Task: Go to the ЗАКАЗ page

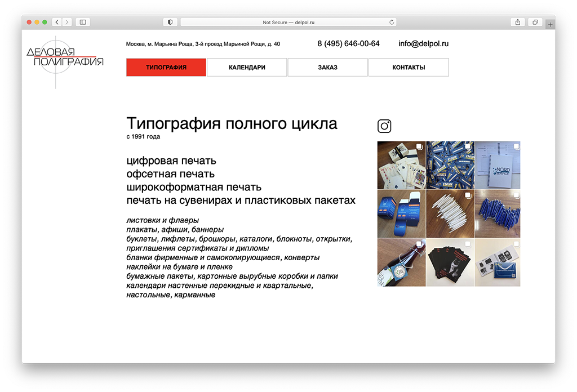Action: pyautogui.click(x=327, y=68)
